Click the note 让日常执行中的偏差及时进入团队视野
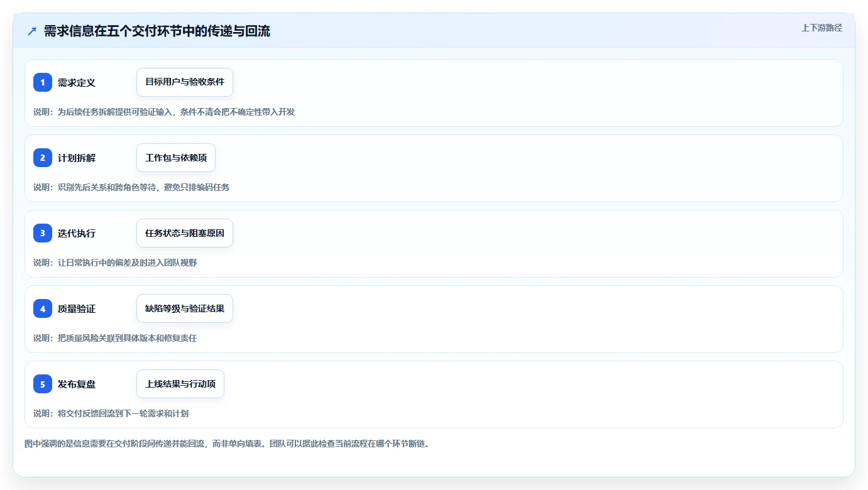This screenshot has width=868, height=490. pos(115,263)
